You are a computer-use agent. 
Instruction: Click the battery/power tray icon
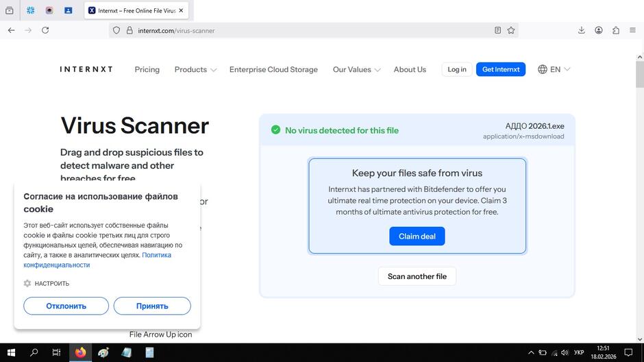(543, 352)
